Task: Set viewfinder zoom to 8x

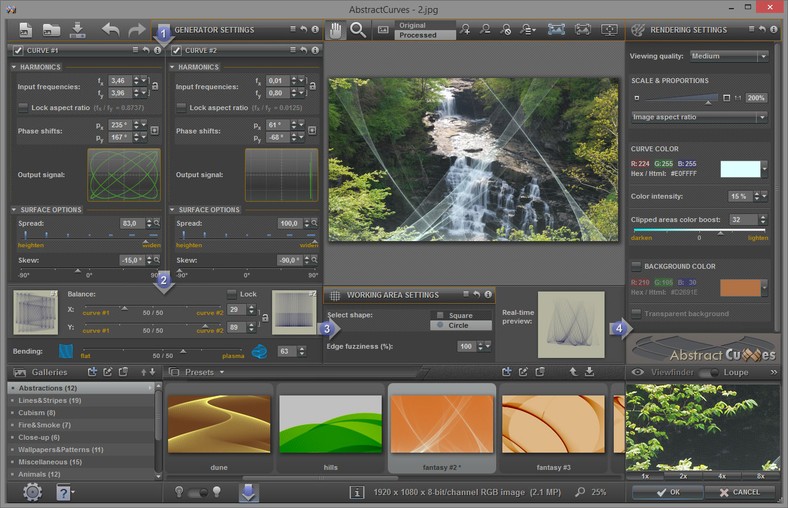Action: click(761, 476)
